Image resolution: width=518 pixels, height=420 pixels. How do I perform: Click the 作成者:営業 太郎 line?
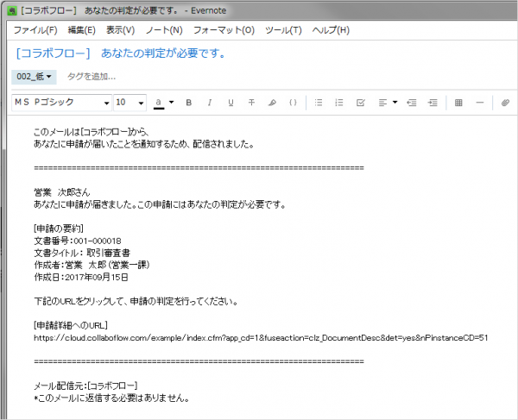[x=92, y=265]
